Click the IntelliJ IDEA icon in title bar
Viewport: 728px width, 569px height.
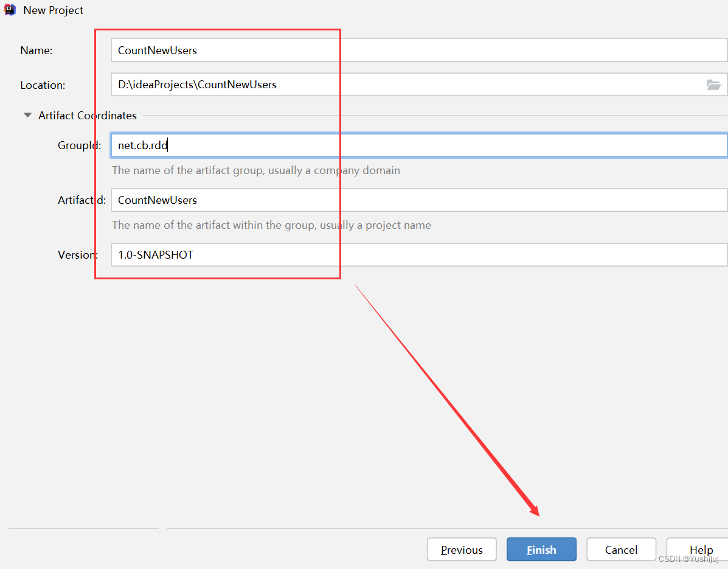pyautogui.click(x=9, y=10)
